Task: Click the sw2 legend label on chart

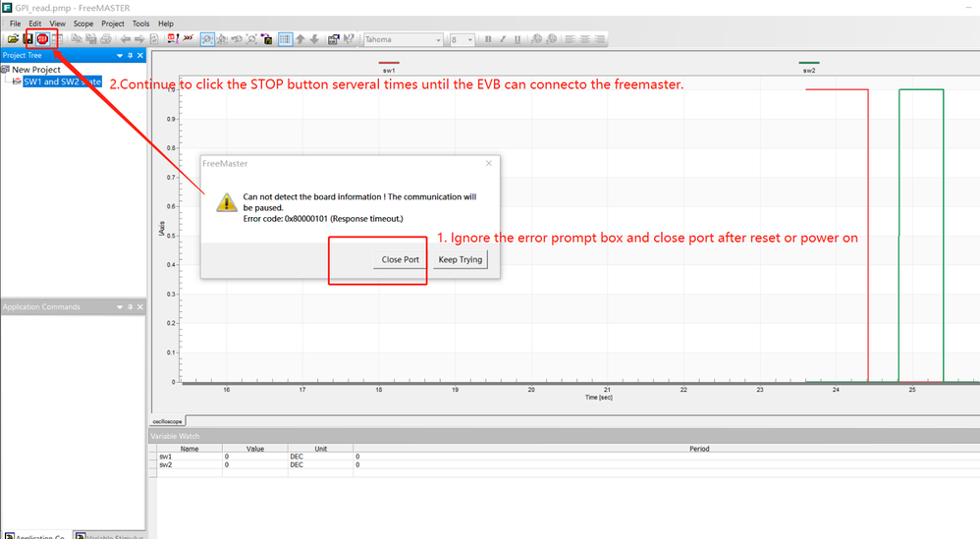Action: click(809, 71)
